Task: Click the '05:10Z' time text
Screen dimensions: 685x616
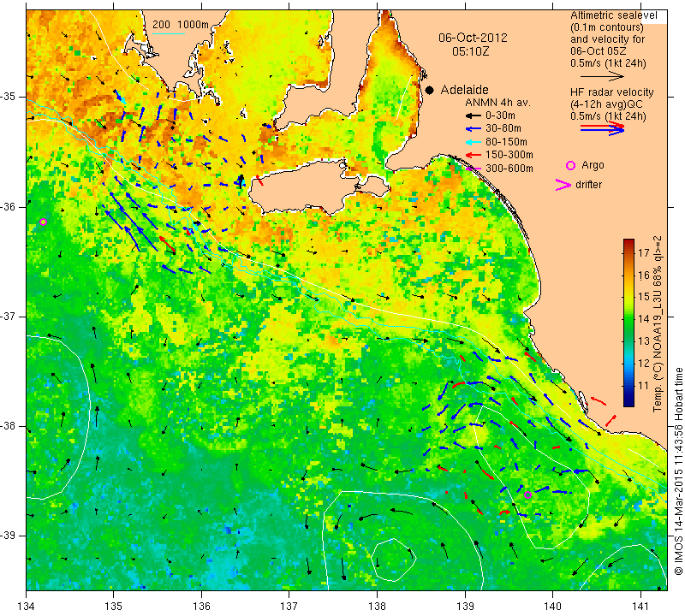Action: (470, 51)
